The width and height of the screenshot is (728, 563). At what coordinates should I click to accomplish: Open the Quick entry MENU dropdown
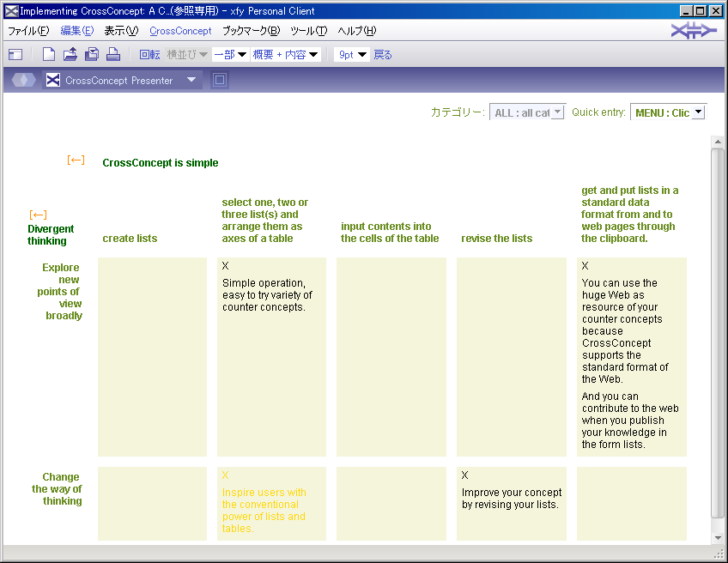click(668, 112)
